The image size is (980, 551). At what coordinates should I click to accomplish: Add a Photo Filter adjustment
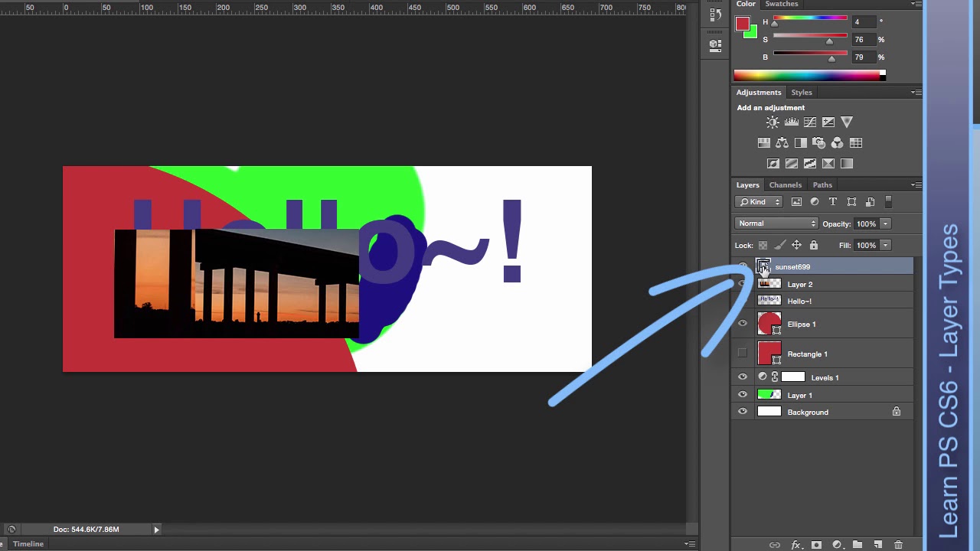coord(818,143)
